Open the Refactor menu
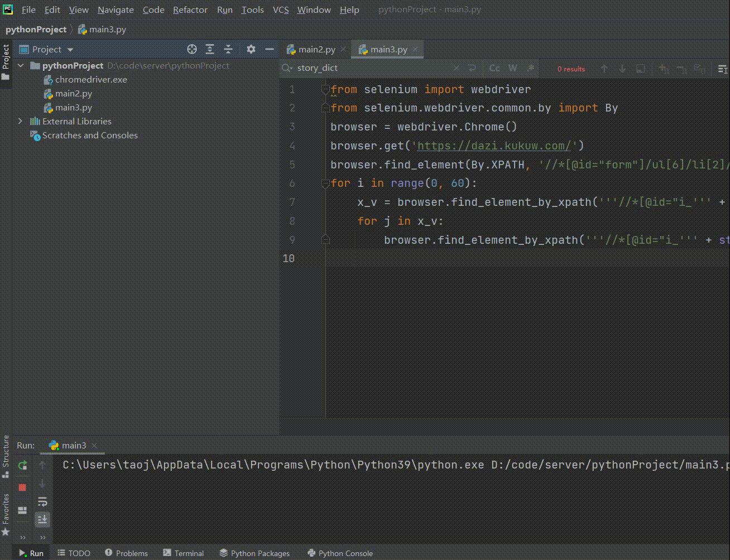Image resolution: width=730 pixels, height=560 pixels. coord(190,9)
